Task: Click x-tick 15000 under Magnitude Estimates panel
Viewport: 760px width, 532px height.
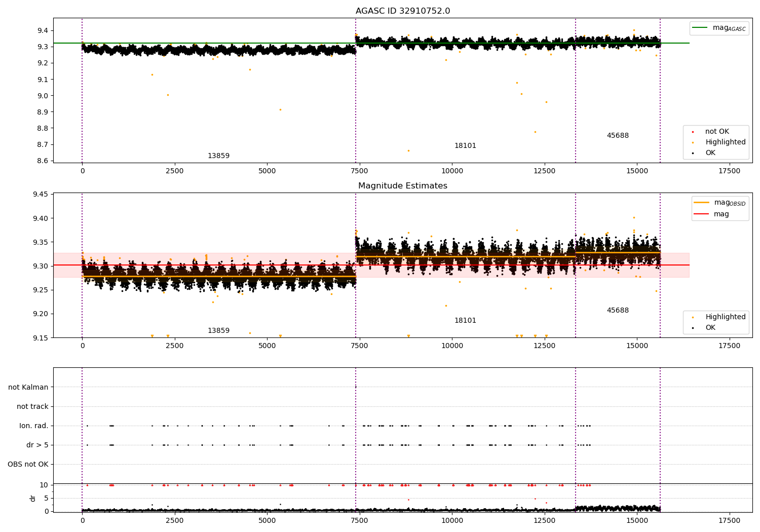Action: (637, 346)
